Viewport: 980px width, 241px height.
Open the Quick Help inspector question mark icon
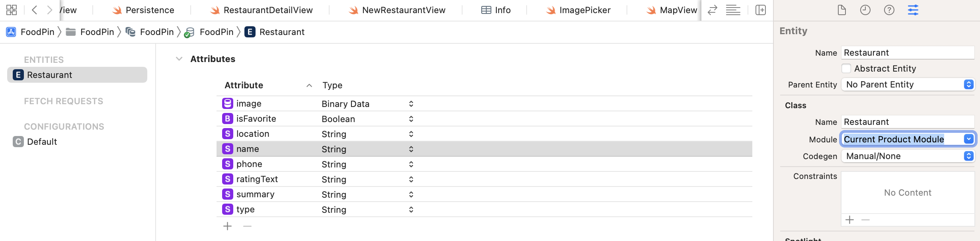point(889,10)
